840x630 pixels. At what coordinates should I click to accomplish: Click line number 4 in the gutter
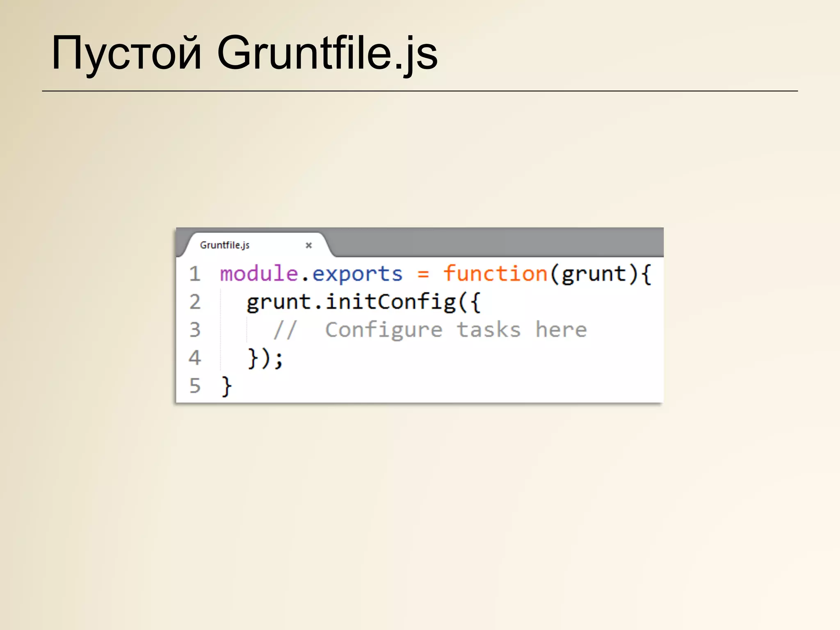tap(195, 358)
